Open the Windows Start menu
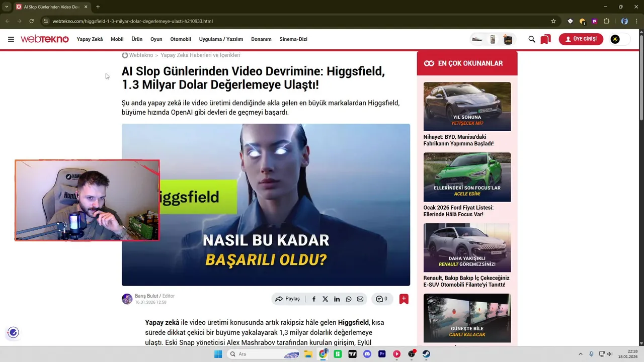The width and height of the screenshot is (644, 362). tap(218, 354)
